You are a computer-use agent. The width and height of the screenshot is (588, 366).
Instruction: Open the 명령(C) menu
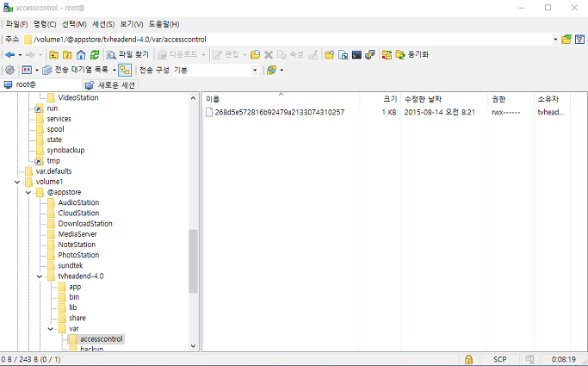coord(45,24)
